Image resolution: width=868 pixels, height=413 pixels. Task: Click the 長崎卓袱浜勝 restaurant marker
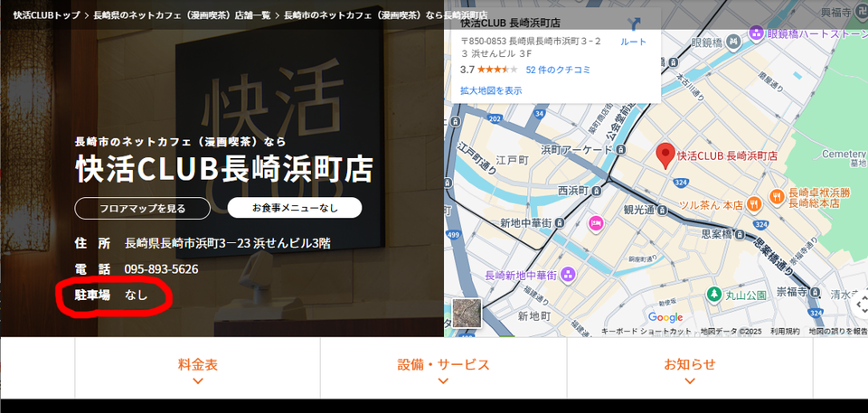coord(777,196)
